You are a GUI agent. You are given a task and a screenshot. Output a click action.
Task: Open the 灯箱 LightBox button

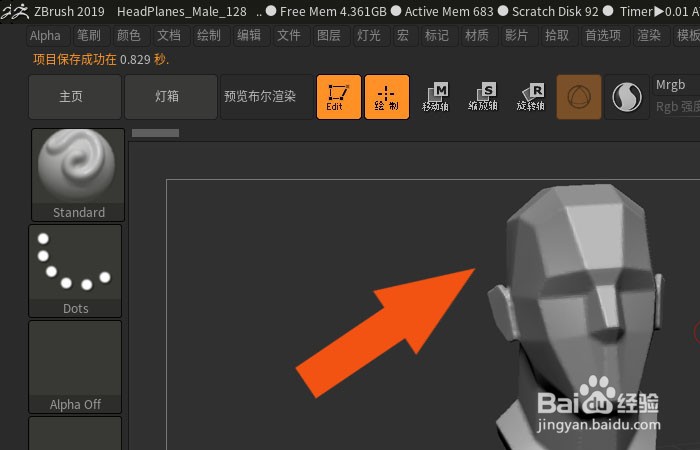click(x=171, y=97)
